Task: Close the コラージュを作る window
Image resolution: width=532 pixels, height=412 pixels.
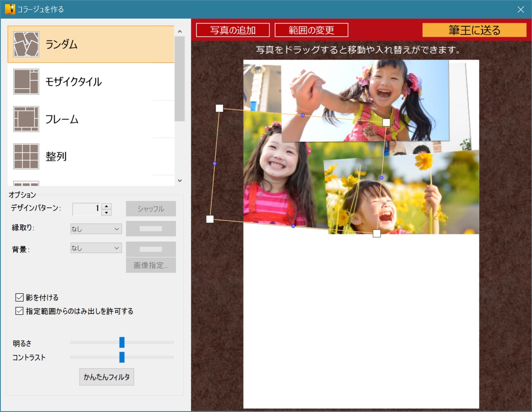Action: (x=521, y=9)
